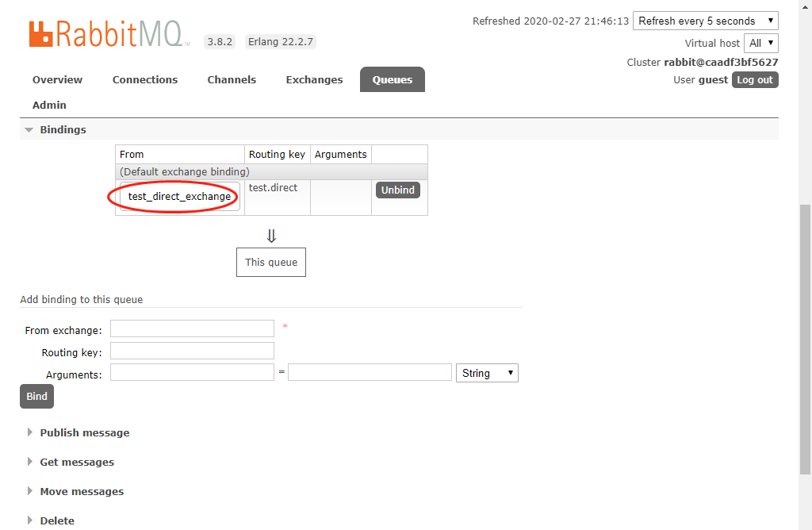This screenshot has height=530, width=812.
Task: Focus the Routing key input field
Action: [192, 351]
